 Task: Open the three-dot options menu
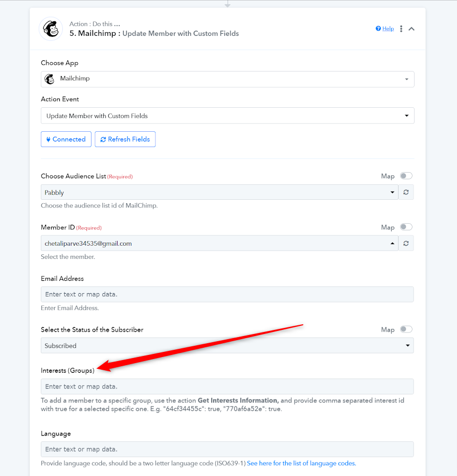(x=401, y=29)
